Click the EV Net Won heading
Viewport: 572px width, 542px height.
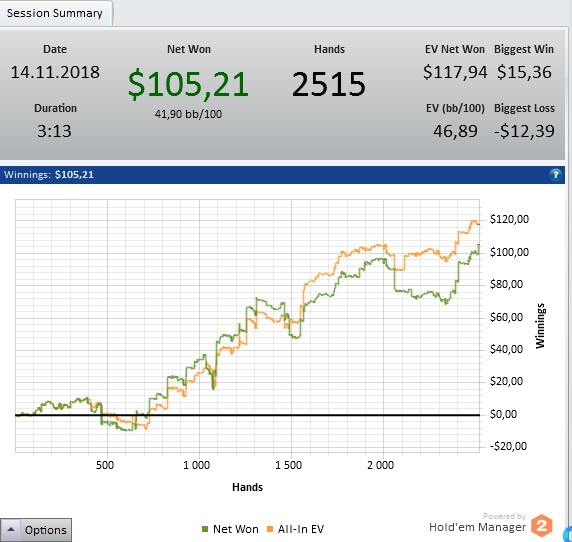point(455,49)
